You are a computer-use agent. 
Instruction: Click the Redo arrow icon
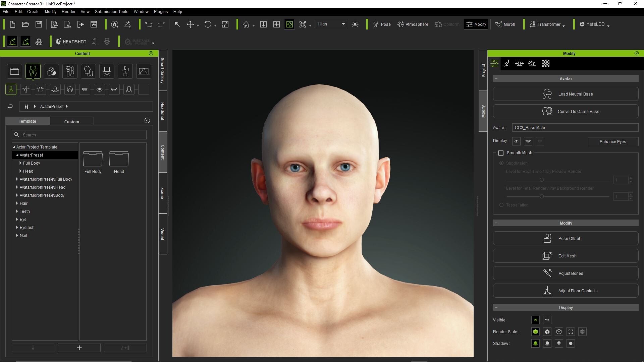[x=161, y=24]
